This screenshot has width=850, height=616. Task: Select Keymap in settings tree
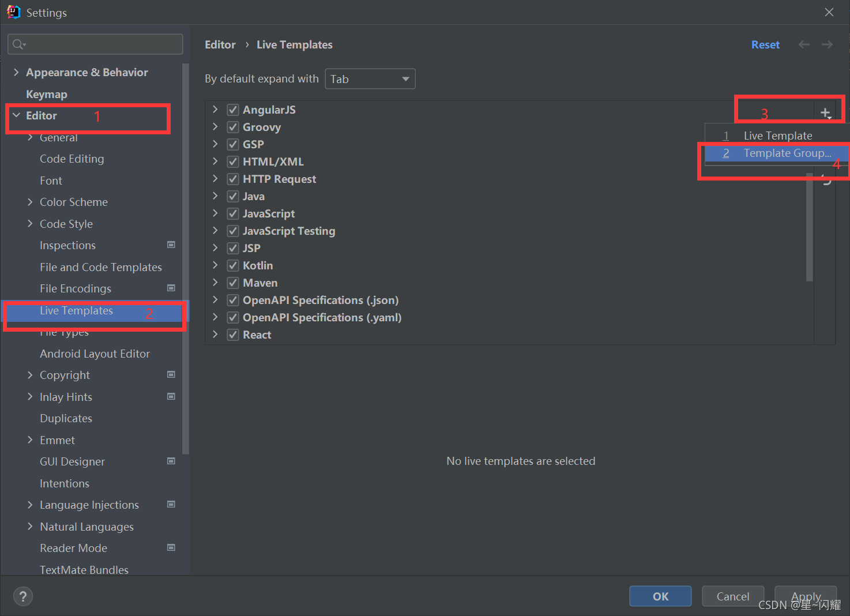(x=47, y=94)
